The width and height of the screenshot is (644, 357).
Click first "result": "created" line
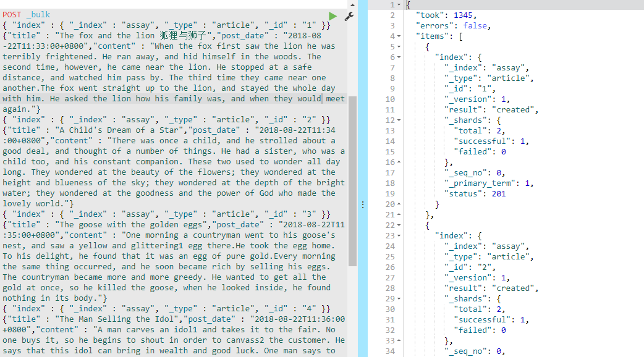[491, 109]
